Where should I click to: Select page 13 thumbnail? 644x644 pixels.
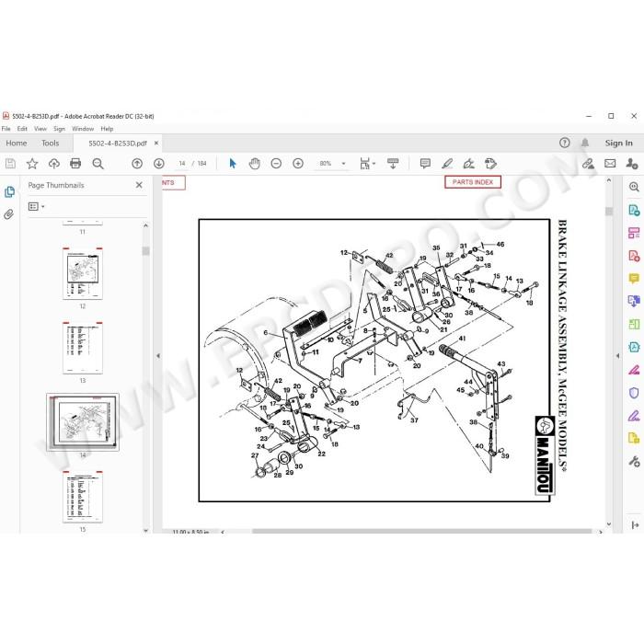[83, 348]
